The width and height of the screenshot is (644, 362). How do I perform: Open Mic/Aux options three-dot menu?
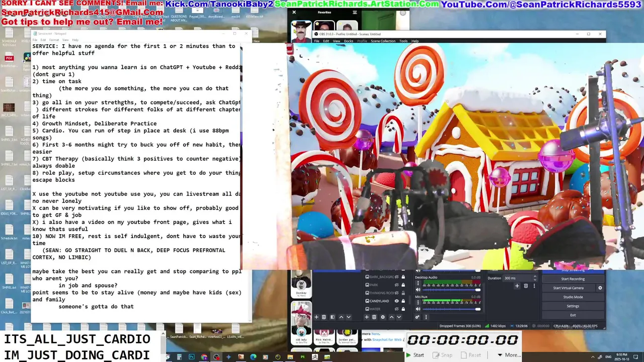418,303
